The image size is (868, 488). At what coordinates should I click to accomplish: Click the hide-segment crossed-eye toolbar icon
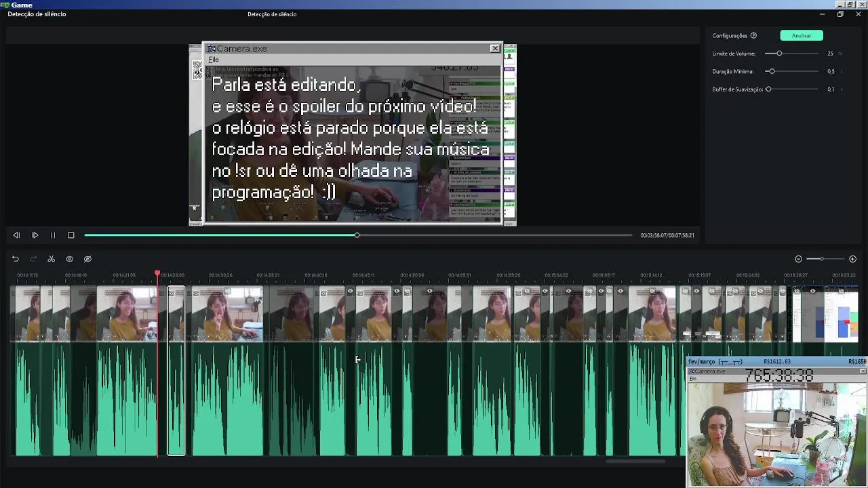pyautogui.click(x=87, y=259)
